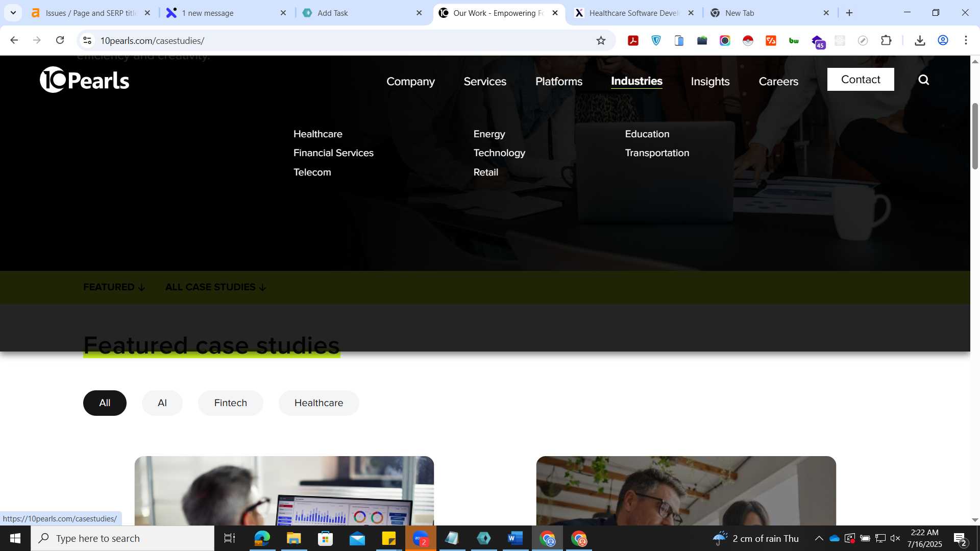Click the scrollbar down arrow
Screen dimensions: 980x551
pyautogui.click(x=975, y=520)
